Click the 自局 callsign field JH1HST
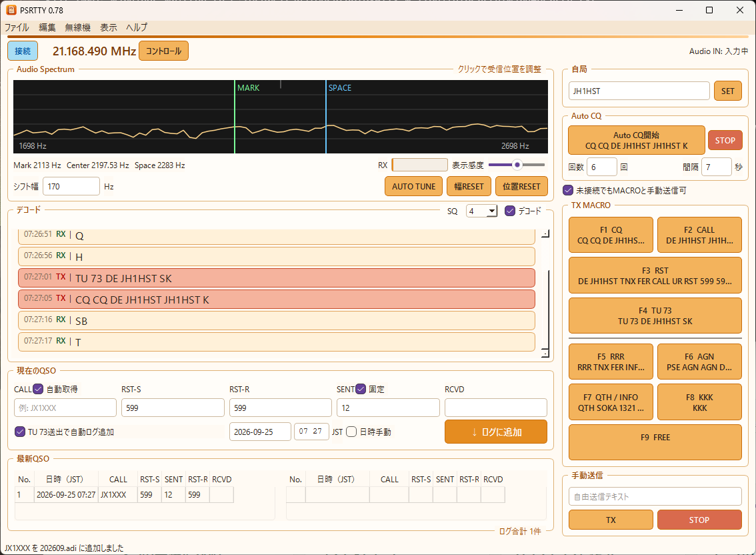Image resolution: width=756 pixels, height=555 pixels. click(639, 91)
